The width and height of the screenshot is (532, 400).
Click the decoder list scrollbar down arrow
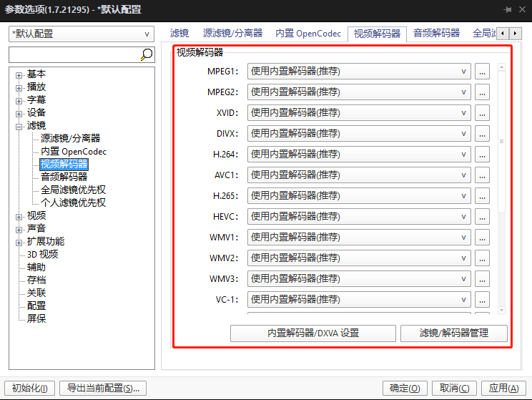coord(501,310)
